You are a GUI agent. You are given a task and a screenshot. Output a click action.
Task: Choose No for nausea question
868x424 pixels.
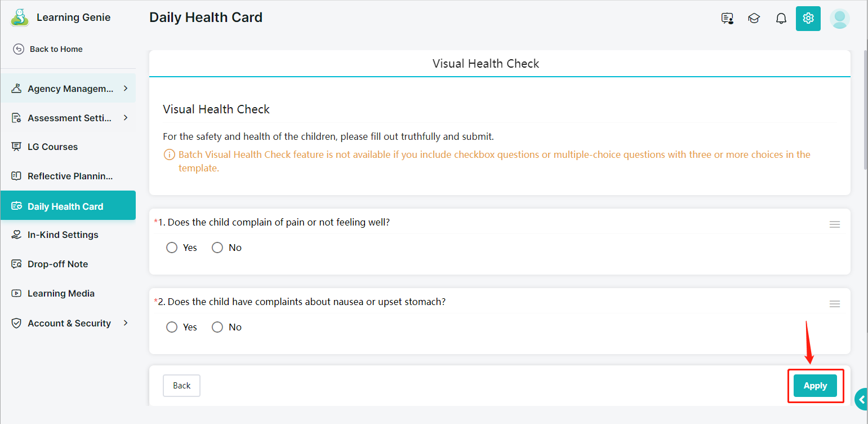(217, 327)
